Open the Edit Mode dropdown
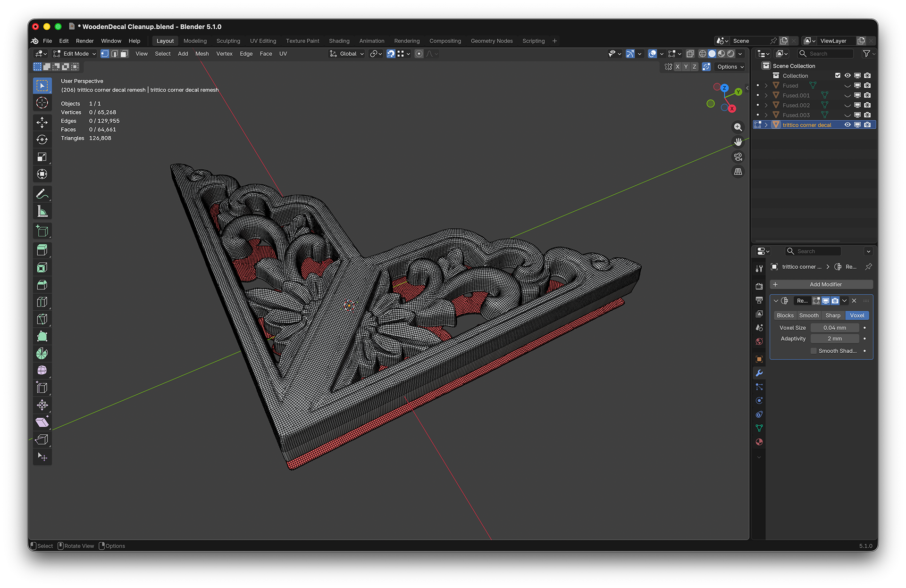 75,54
